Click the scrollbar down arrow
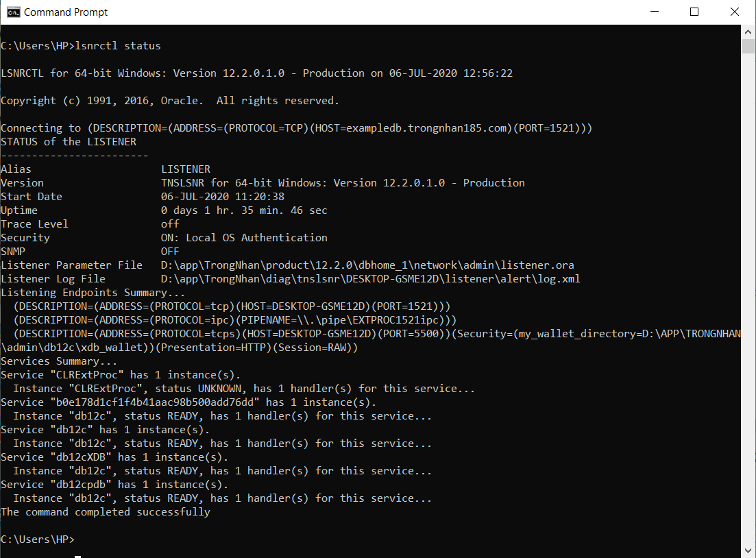Viewport: 756px width, 558px height. (x=748, y=551)
